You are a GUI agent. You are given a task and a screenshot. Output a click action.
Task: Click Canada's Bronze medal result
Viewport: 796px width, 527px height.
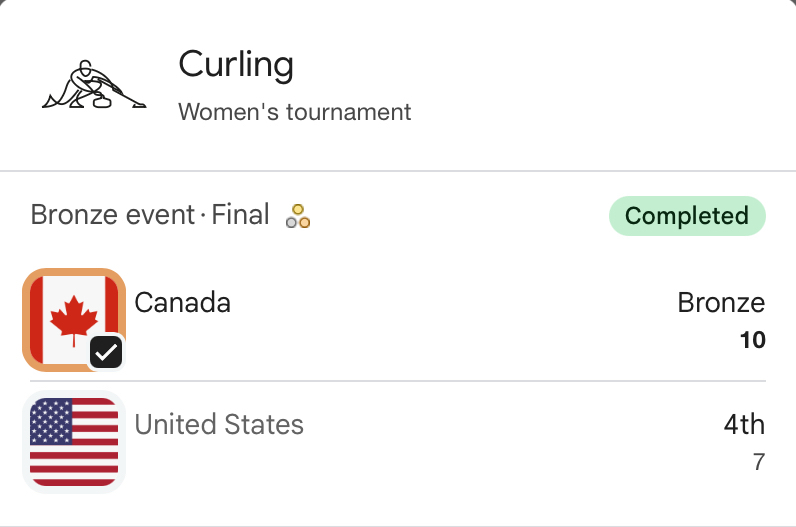pos(721,303)
